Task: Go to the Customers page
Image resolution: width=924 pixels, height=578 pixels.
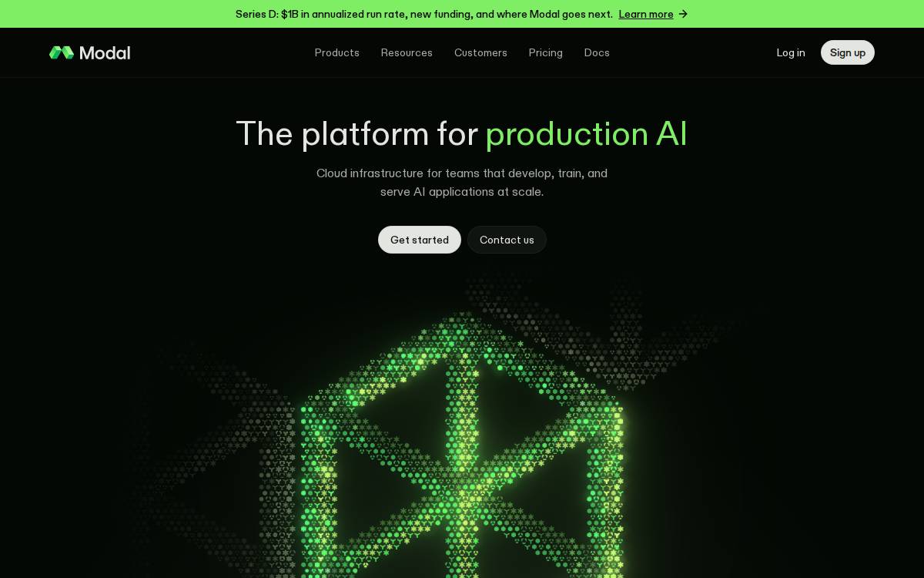Action: (x=480, y=52)
